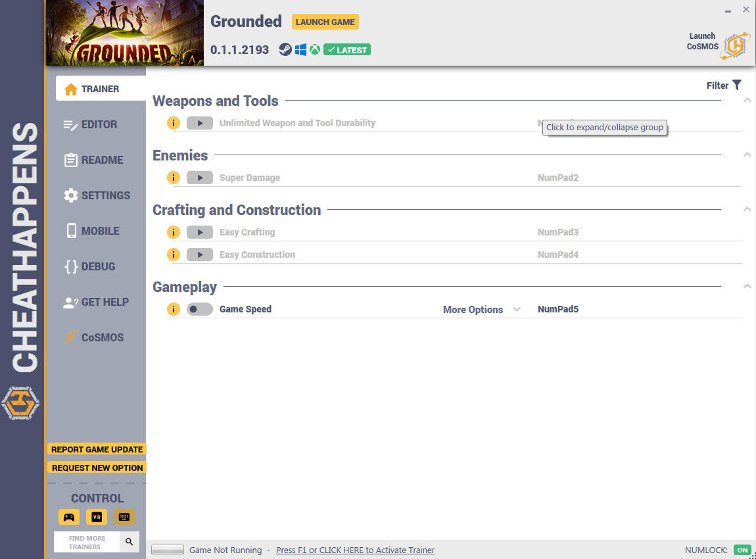Screen dimensions: 756x559
Task: Collapse the Crafting and Construction group
Action: tap(747, 209)
